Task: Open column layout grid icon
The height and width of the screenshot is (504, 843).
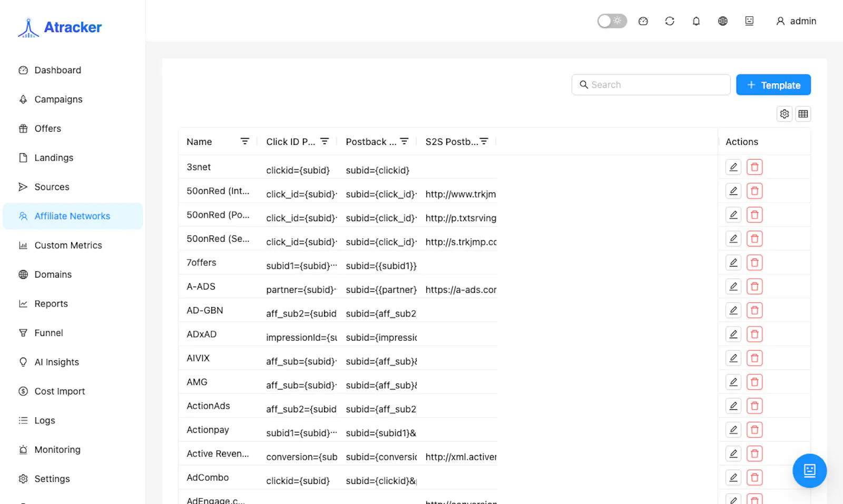Action: (803, 114)
